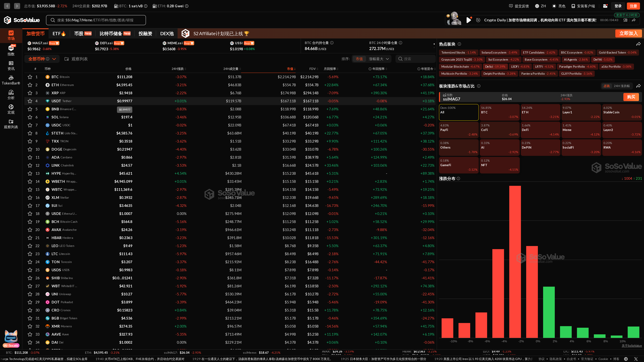
Task: Click Buy button for MAG7.ssi
Action: point(54,43)
